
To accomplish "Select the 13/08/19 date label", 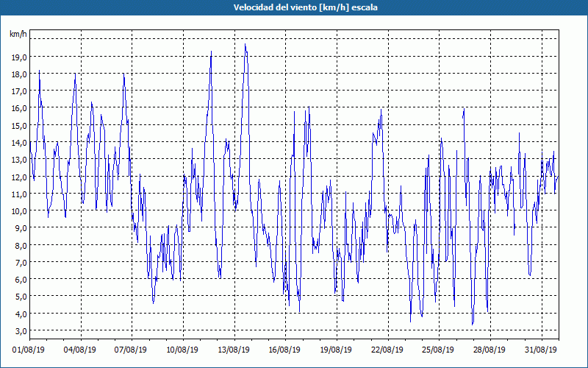I will coord(234,350).
